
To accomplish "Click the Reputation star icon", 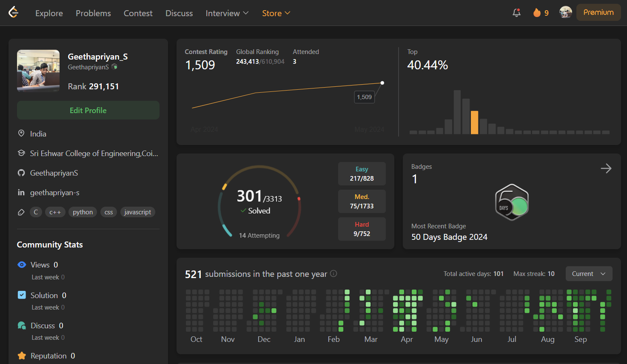I will click(22, 355).
